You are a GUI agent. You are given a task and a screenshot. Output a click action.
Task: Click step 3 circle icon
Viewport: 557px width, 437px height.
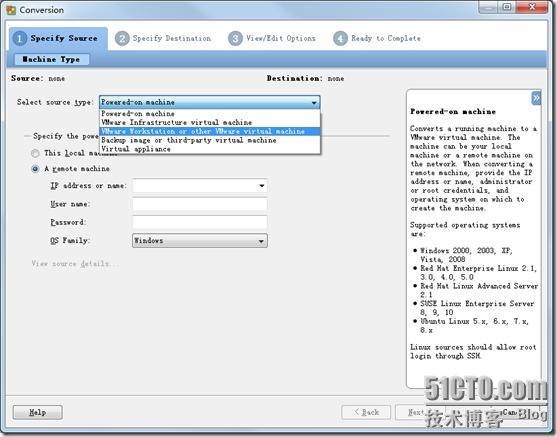[235, 38]
